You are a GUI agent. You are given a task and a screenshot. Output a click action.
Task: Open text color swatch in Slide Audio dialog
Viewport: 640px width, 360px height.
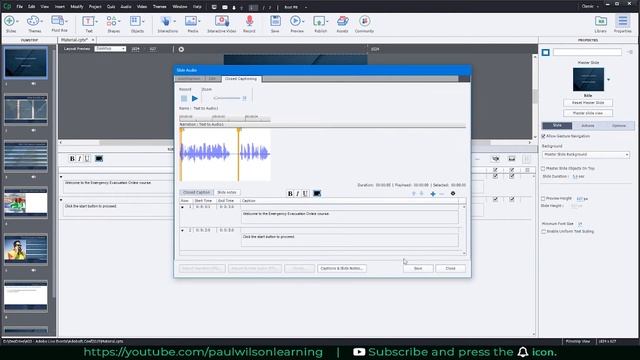pyautogui.click(x=317, y=193)
